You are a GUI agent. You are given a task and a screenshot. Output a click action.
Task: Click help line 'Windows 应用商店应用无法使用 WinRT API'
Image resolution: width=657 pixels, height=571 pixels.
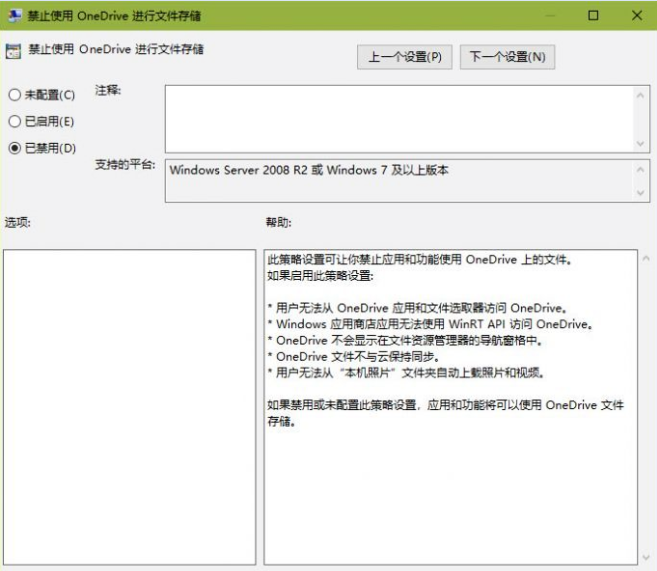click(x=391, y=324)
